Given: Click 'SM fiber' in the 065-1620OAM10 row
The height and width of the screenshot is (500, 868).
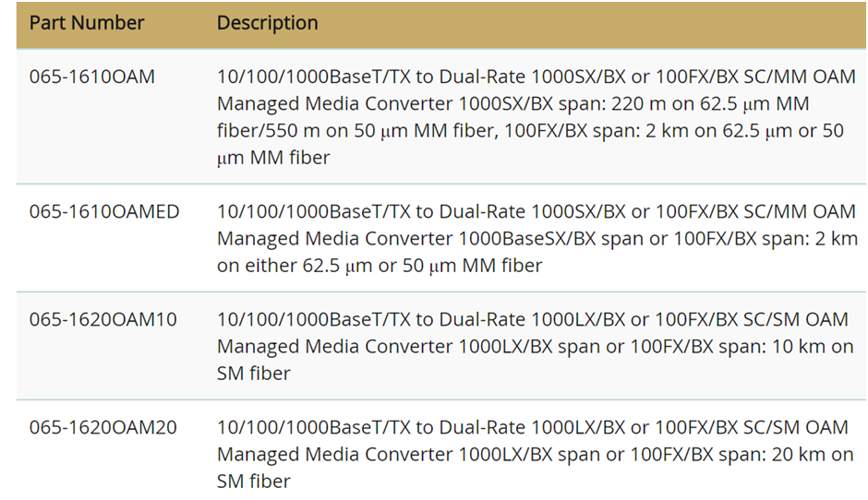Looking at the screenshot, I should (253, 374).
